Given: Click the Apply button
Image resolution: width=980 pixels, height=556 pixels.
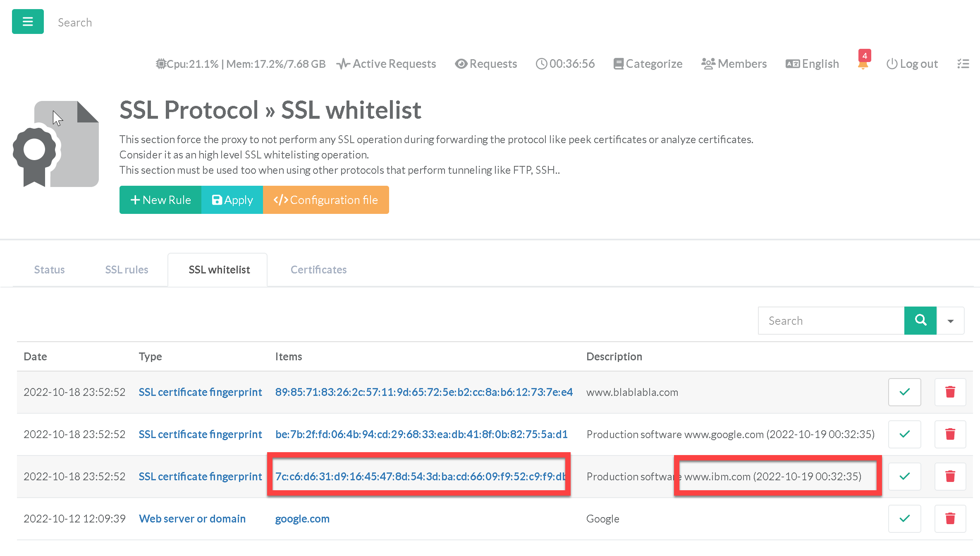Looking at the screenshot, I should (x=232, y=200).
